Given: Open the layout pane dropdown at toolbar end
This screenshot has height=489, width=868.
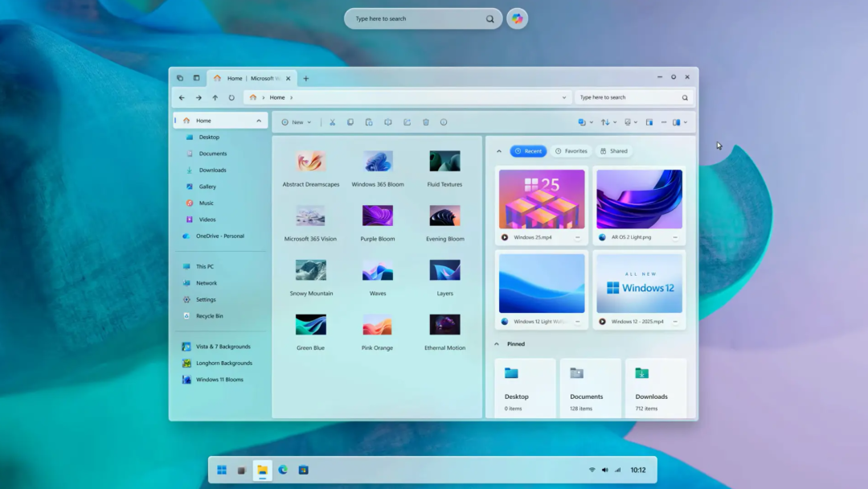Looking at the screenshot, I should point(680,122).
